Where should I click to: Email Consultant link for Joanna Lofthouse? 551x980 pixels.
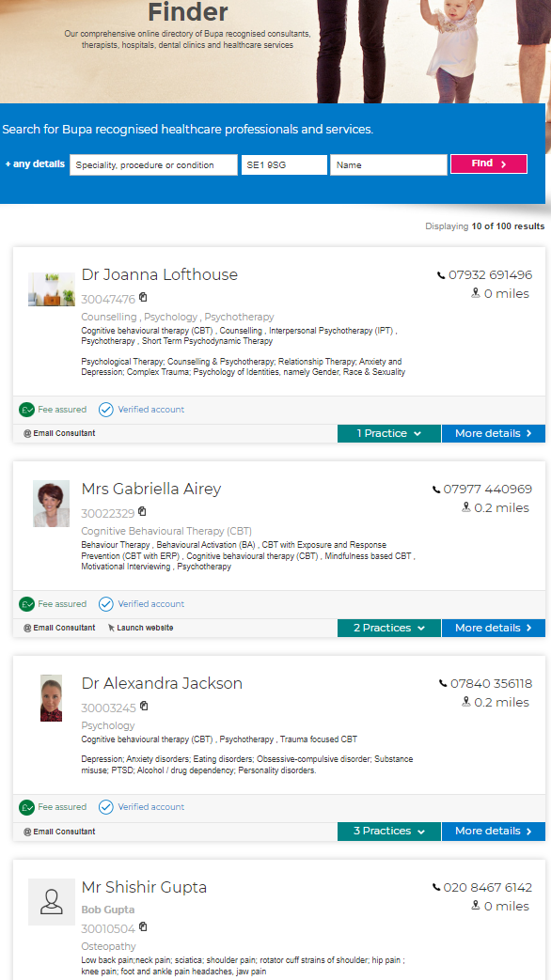(59, 433)
